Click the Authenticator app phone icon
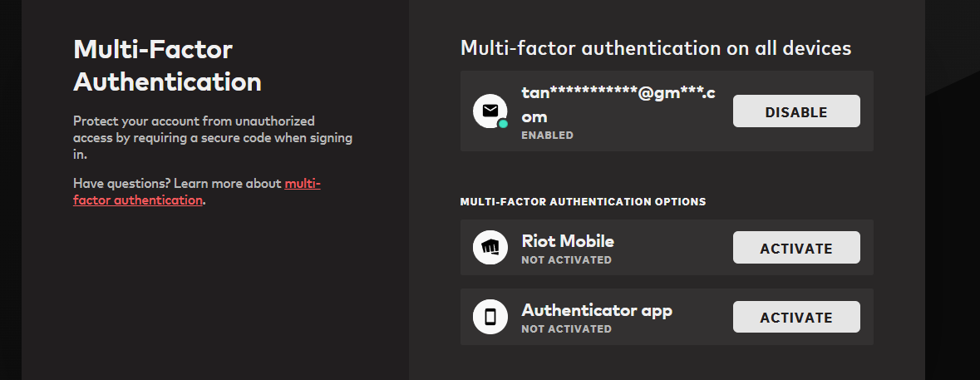Viewport: 980px width, 380px height. tap(490, 317)
